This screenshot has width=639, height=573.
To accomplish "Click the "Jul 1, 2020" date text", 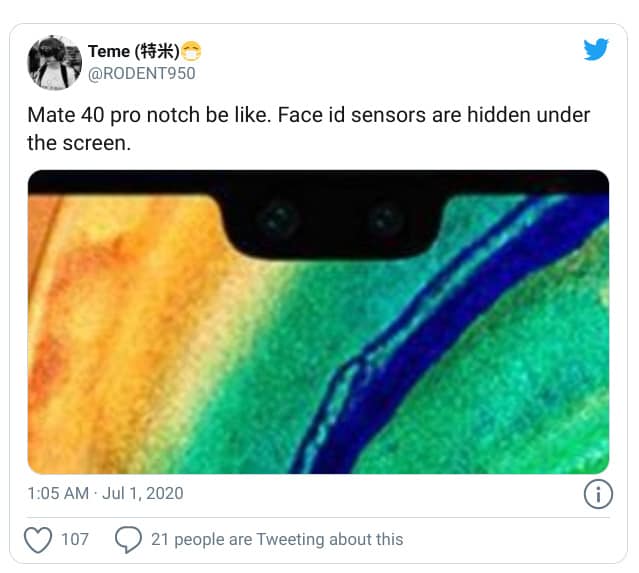I will (x=141, y=494).
